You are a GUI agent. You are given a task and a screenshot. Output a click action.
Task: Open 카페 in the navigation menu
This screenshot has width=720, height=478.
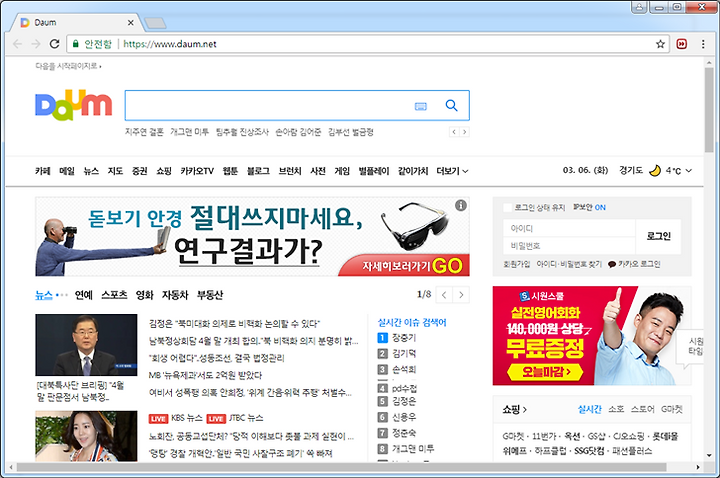pos(43,171)
